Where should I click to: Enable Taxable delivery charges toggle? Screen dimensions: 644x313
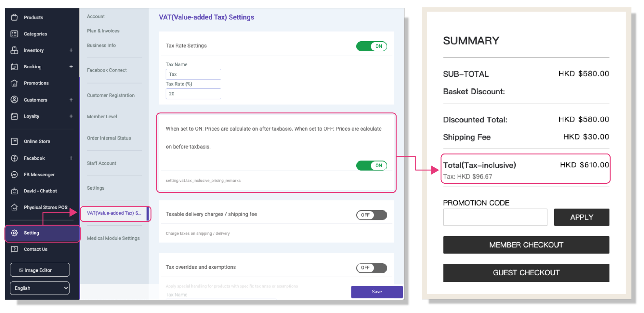coord(371,215)
